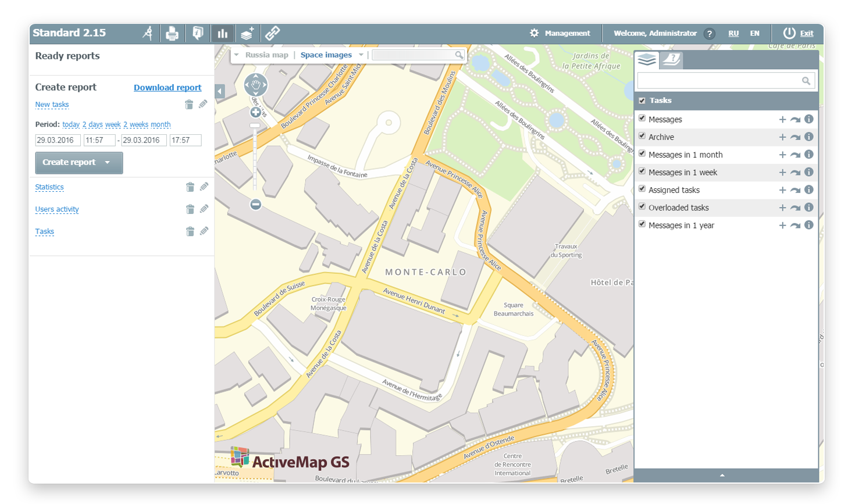The height and width of the screenshot is (504, 855).
Task: Collapse the left reports panel arrow
Action: 220,91
